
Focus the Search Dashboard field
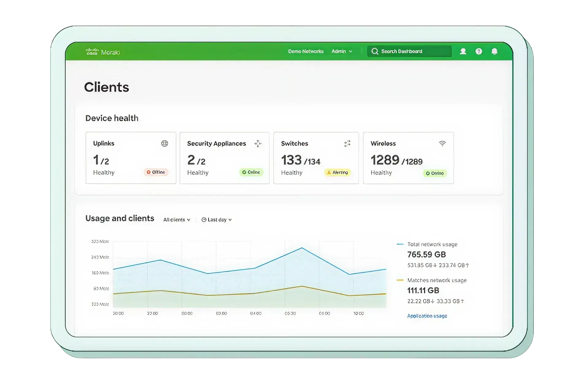pos(409,51)
